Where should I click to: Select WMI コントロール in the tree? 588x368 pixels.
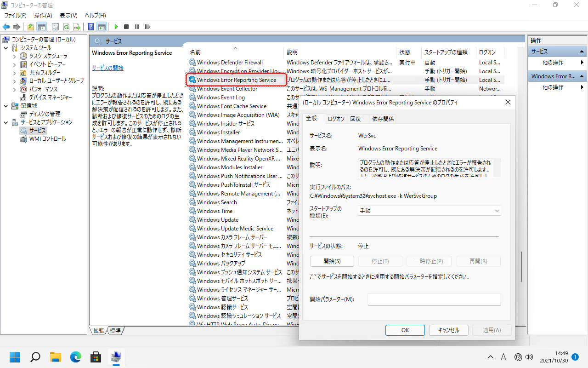pos(47,139)
